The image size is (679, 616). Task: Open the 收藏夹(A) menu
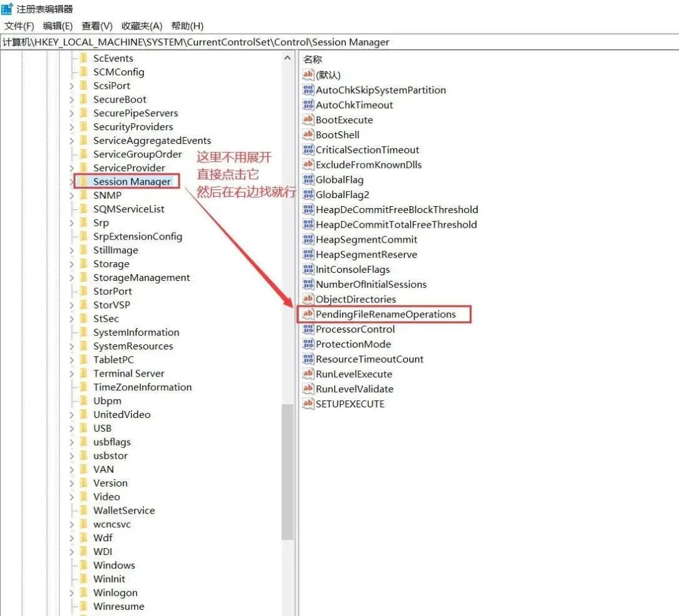141,26
